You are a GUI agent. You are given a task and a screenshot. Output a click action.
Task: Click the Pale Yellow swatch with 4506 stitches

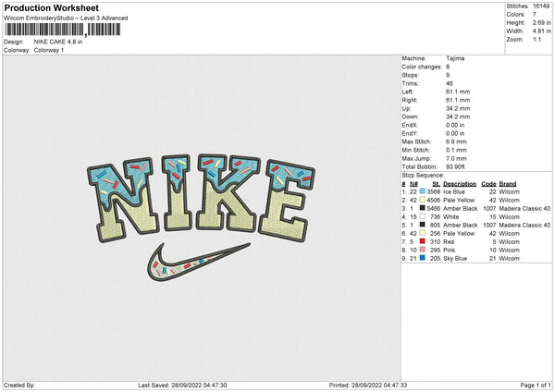click(423, 200)
